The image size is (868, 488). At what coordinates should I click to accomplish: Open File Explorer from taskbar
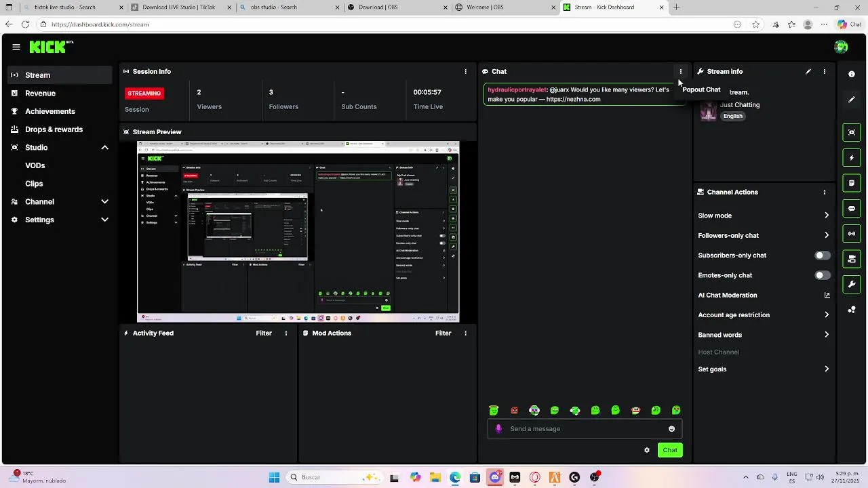pos(435,477)
